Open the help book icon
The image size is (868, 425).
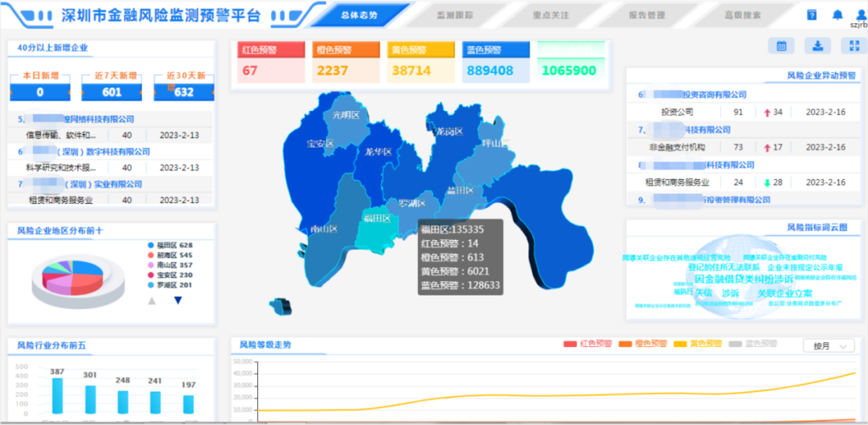pos(812,15)
